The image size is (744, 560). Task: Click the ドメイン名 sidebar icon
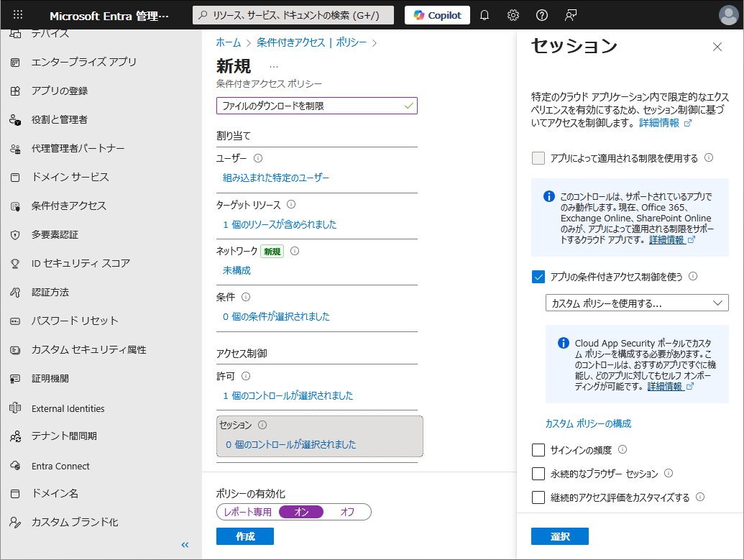tap(15, 494)
